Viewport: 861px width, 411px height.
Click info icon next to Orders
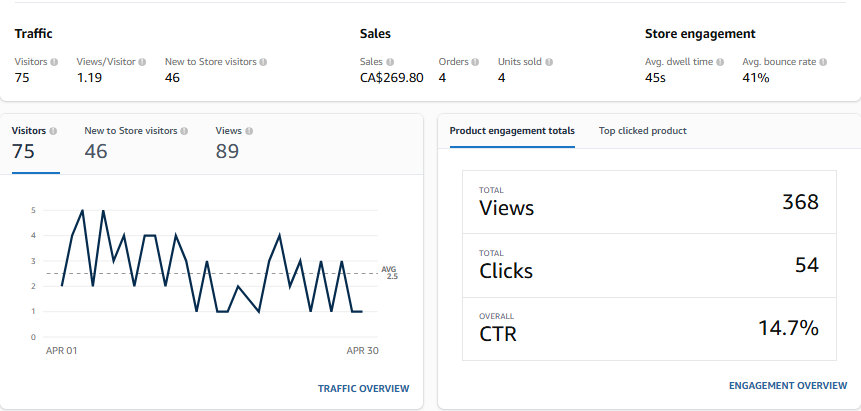pos(475,62)
